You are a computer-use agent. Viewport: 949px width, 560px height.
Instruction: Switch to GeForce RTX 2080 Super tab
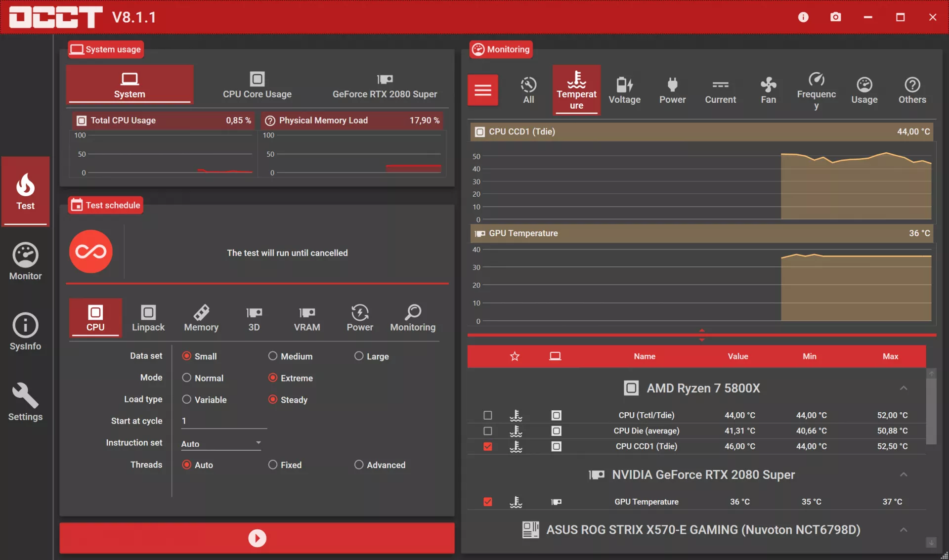[385, 85]
